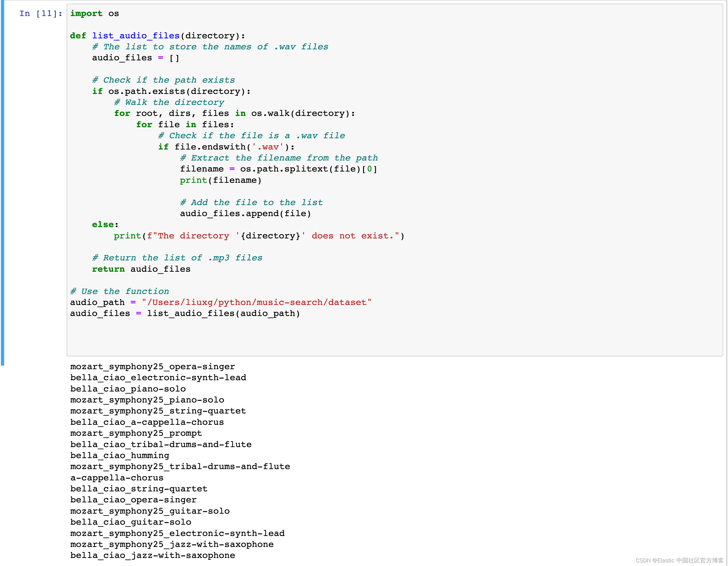This screenshot has width=728, height=566.
Task: Click the os.walk(directory) for loop line
Action: [x=234, y=114]
